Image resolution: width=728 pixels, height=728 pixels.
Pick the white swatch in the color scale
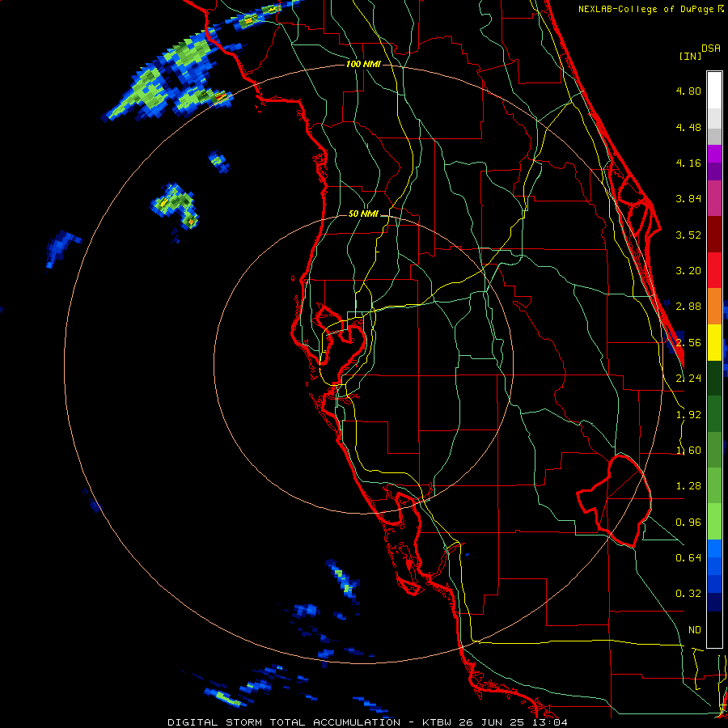pyautogui.click(x=714, y=91)
